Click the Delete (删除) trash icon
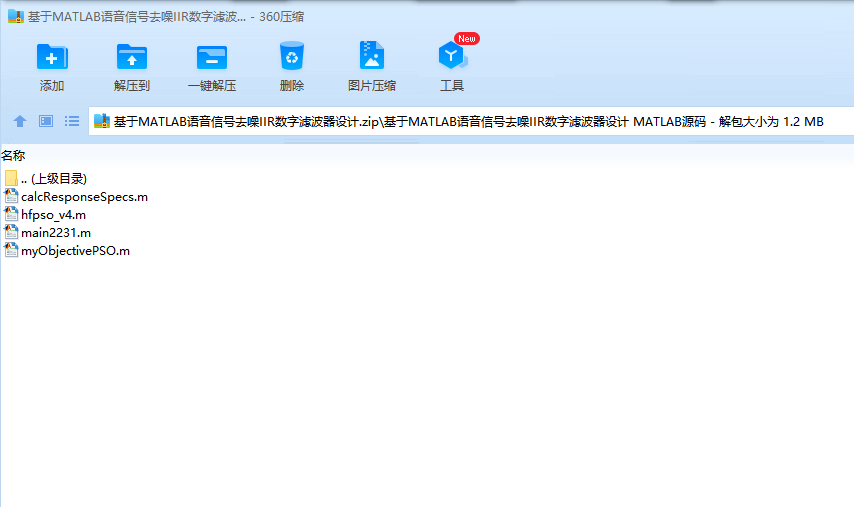This screenshot has width=854, height=507. click(x=292, y=56)
